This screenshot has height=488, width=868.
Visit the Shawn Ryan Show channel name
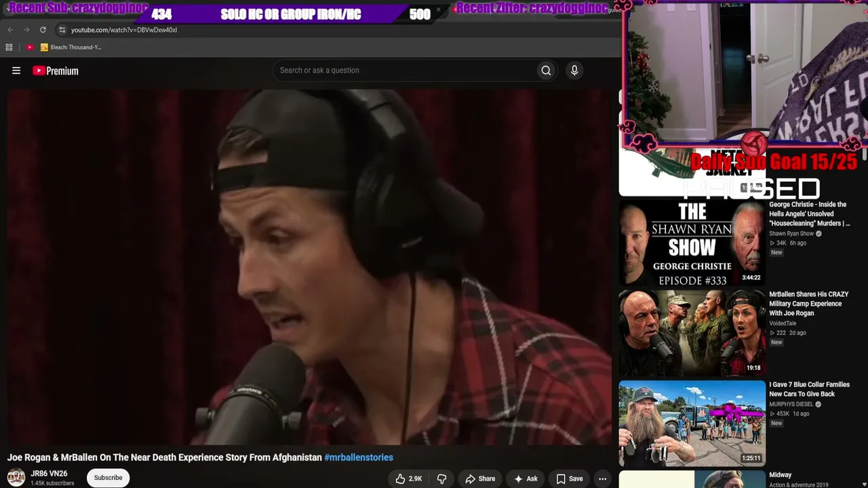pos(791,234)
